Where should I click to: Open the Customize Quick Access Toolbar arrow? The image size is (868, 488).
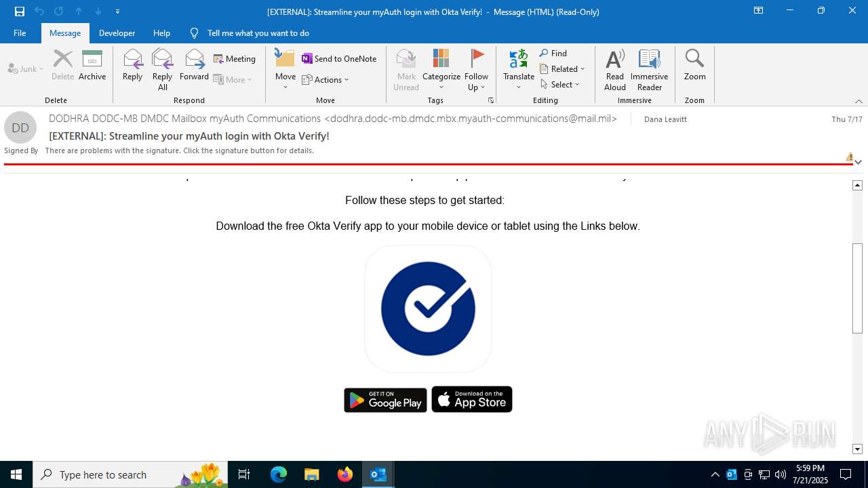point(117,12)
